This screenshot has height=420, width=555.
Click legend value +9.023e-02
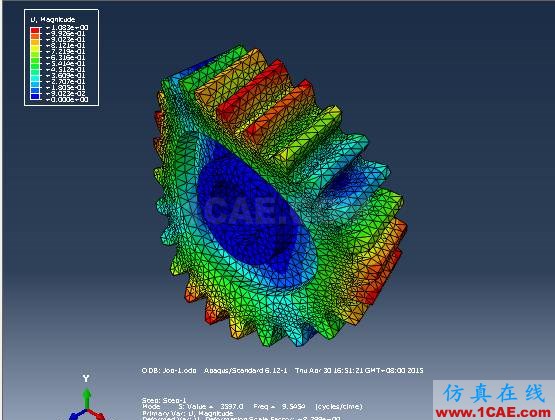pos(65,93)
